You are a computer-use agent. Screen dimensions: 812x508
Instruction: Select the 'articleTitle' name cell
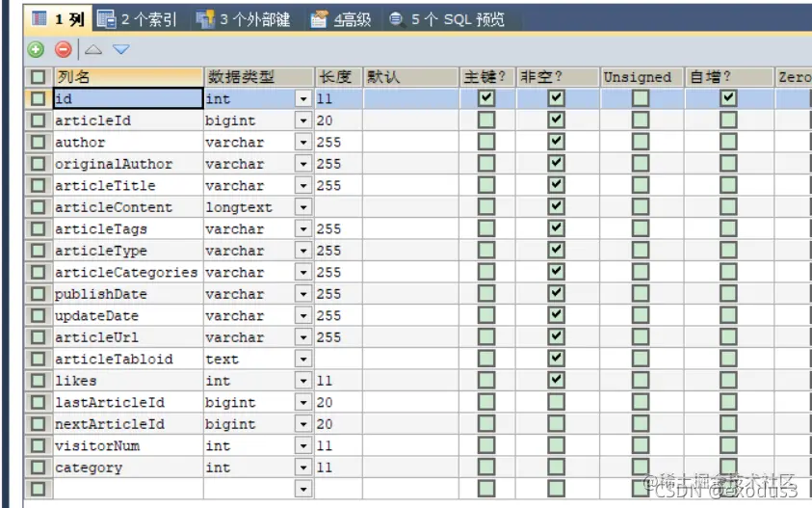128,186
